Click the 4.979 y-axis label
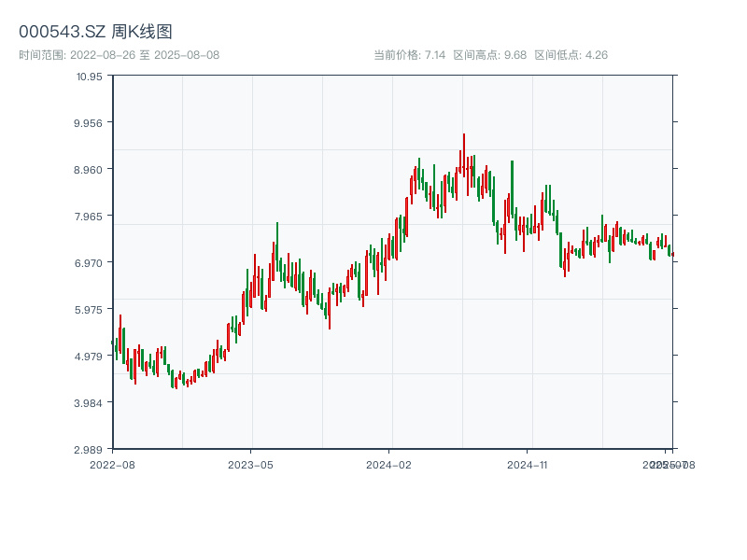This screenshot has width=747, height=560. [x=88, y=356]
